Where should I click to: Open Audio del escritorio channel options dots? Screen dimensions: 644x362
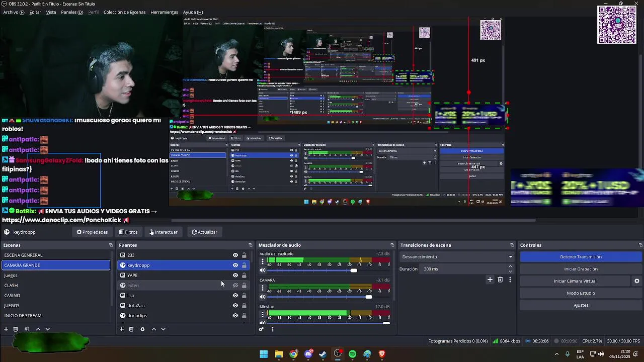tap(262, 262)
